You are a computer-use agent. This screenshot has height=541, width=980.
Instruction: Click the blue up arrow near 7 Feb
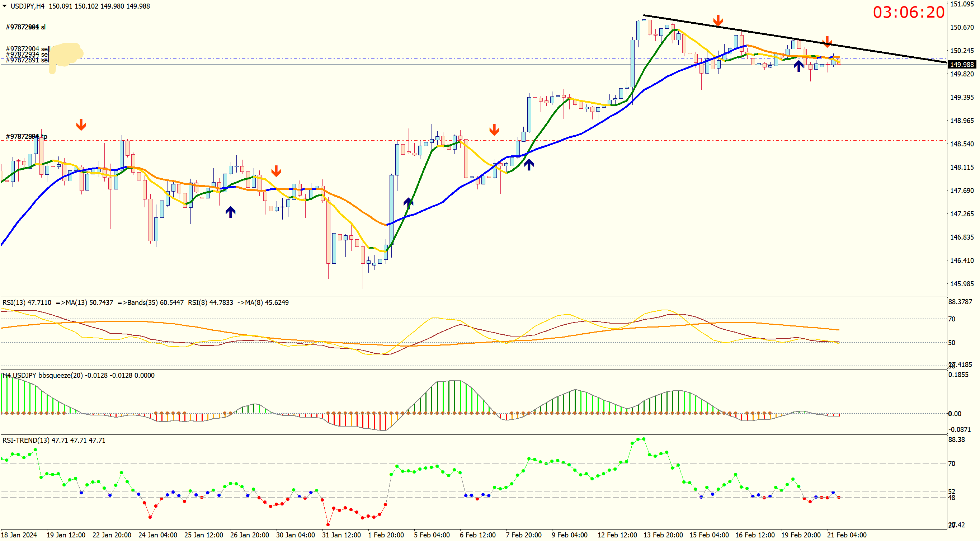coord(529,164)
